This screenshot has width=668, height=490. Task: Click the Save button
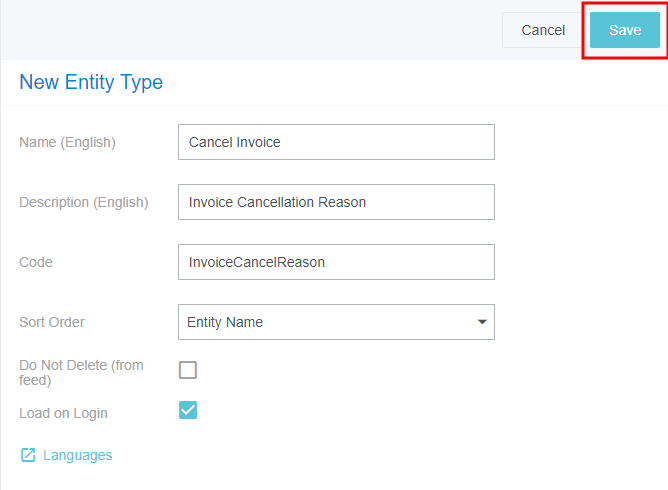[x=624, y=30]
